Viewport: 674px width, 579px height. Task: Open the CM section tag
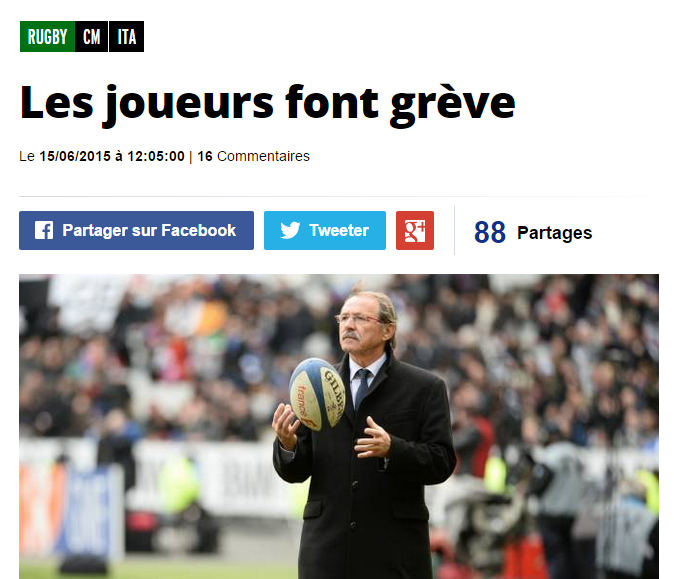92,37
